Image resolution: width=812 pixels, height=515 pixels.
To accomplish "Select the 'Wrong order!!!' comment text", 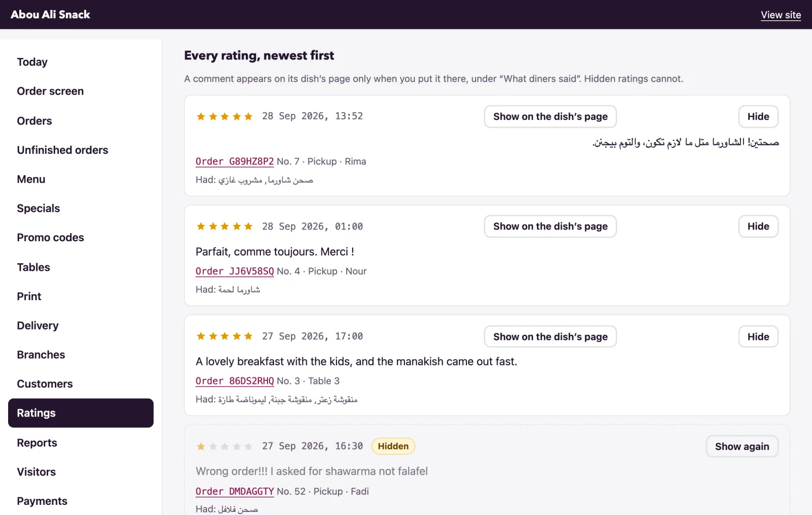I will pyautogui.click(x=312, y=471).
